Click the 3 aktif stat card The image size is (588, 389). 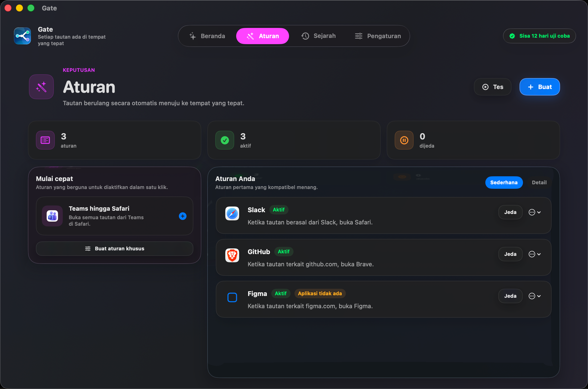point(294,140)
